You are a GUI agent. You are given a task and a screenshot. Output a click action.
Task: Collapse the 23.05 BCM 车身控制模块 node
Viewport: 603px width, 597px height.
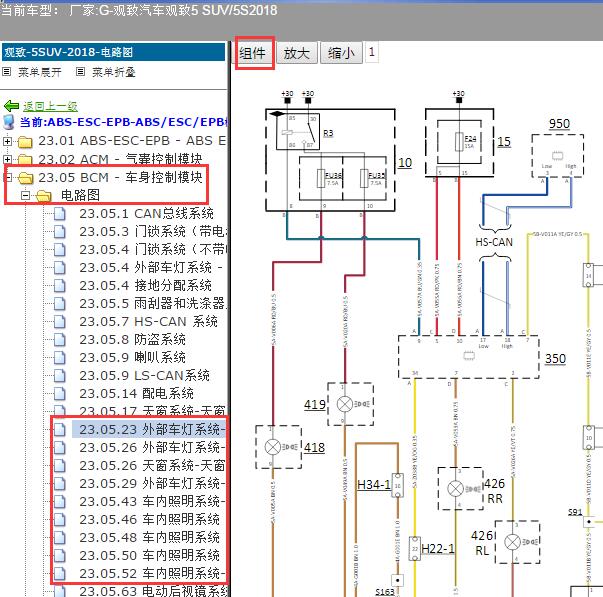click(x=7, y=177)
